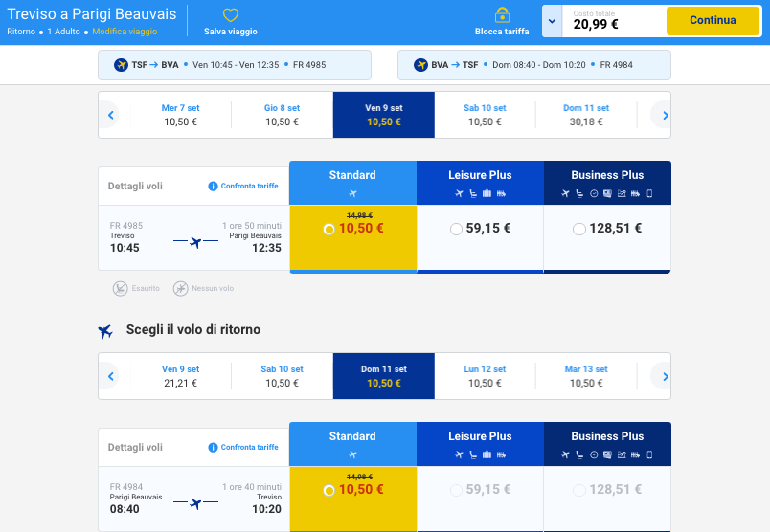The width and height of the screenshot is (770, 532).
Task: Click the Nessun volo legend icon
Action: [180, 288]
